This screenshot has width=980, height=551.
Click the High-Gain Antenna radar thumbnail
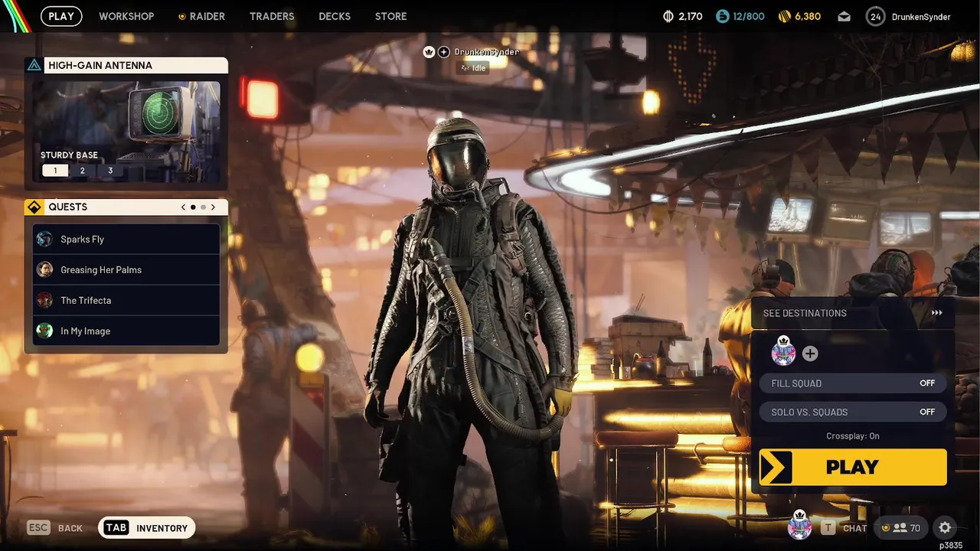126,132
